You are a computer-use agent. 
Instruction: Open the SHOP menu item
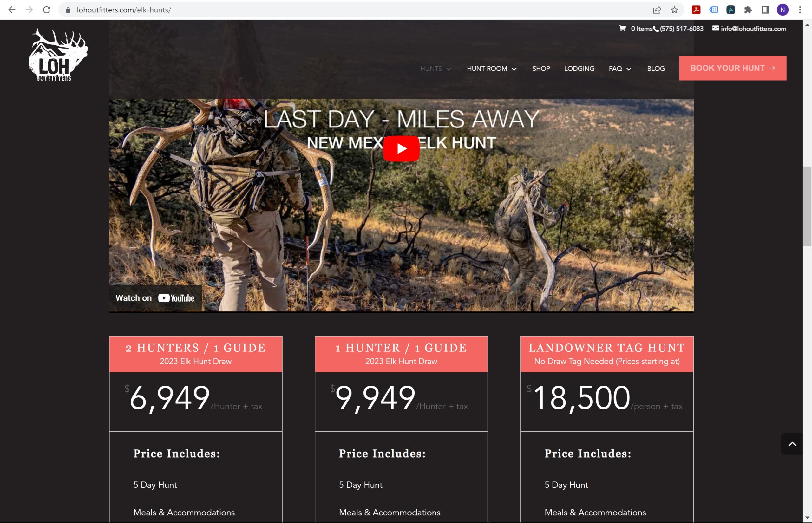(x=541, y=69)
